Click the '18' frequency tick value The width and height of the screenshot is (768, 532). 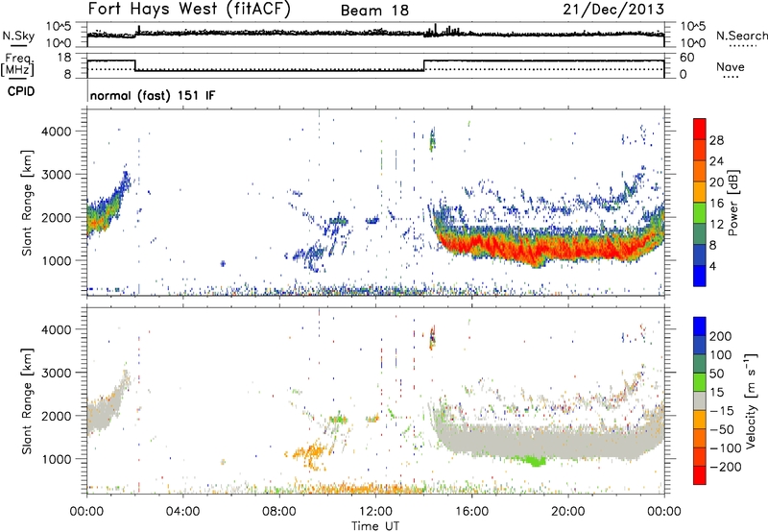[x=64, y=58]
